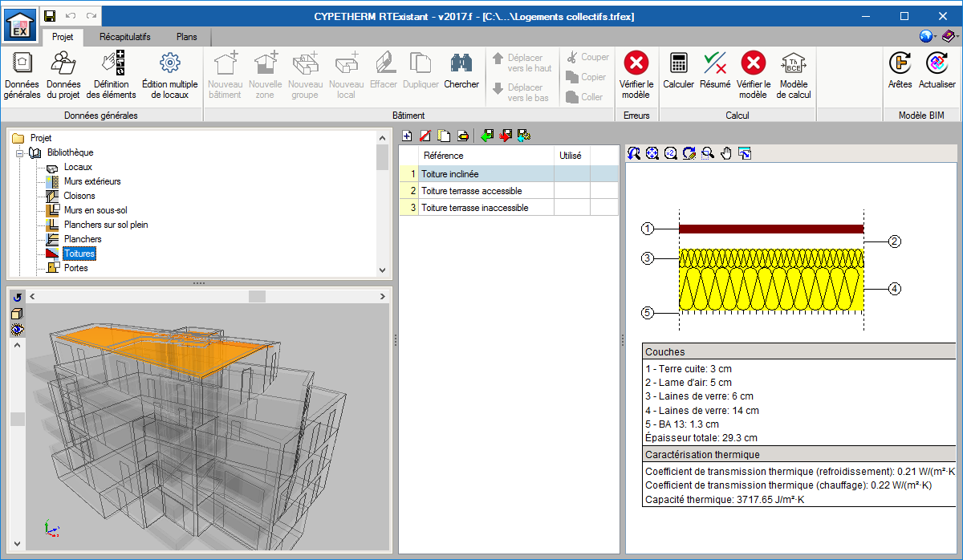Delete the selected roof from list
963x560 pixels.
click(425, 136)
